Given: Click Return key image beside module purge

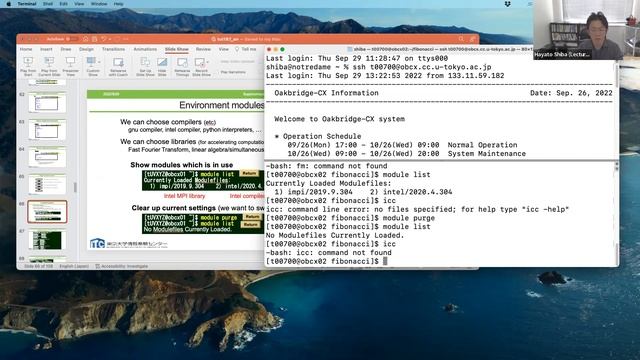Looking at the screenshot, I should pos(252,217).
